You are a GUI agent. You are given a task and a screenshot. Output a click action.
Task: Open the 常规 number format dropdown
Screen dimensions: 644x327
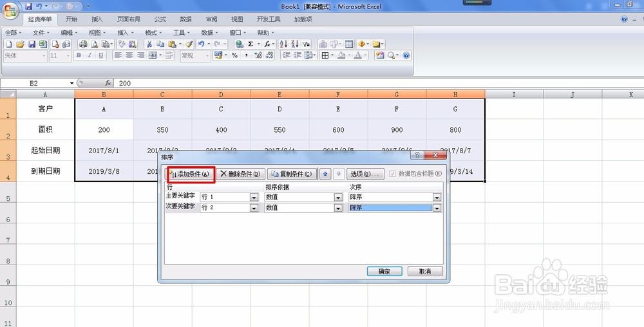pos(207,56)
